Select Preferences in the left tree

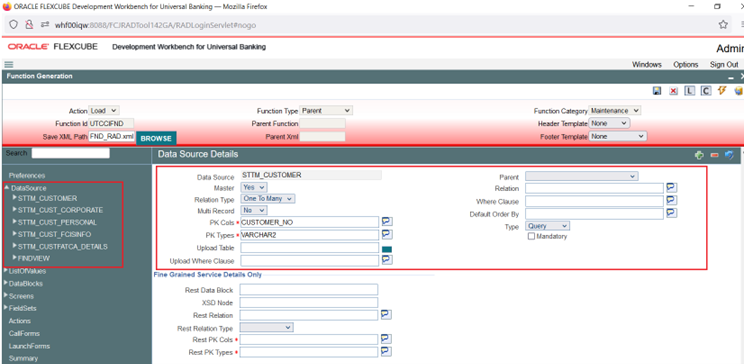coord(27,176)
